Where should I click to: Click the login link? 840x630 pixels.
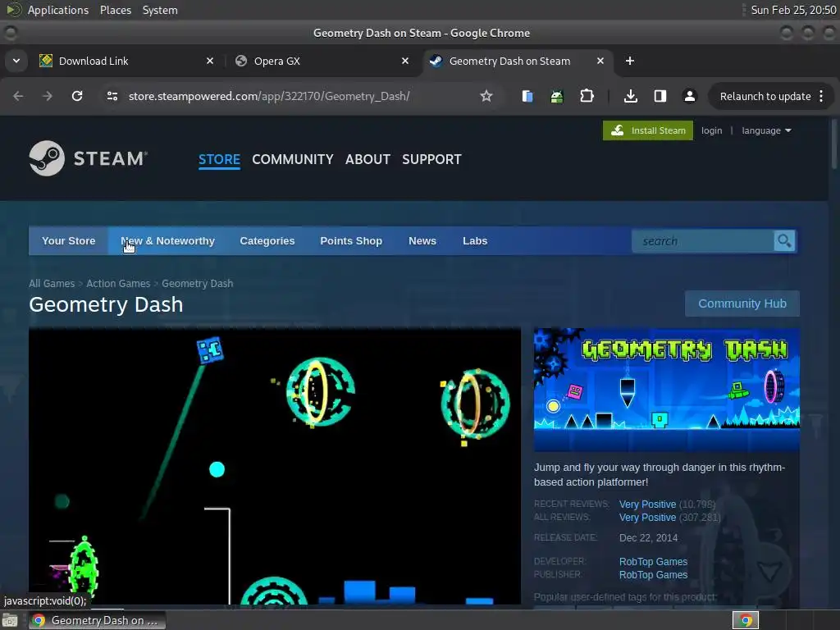coord(711,130)
